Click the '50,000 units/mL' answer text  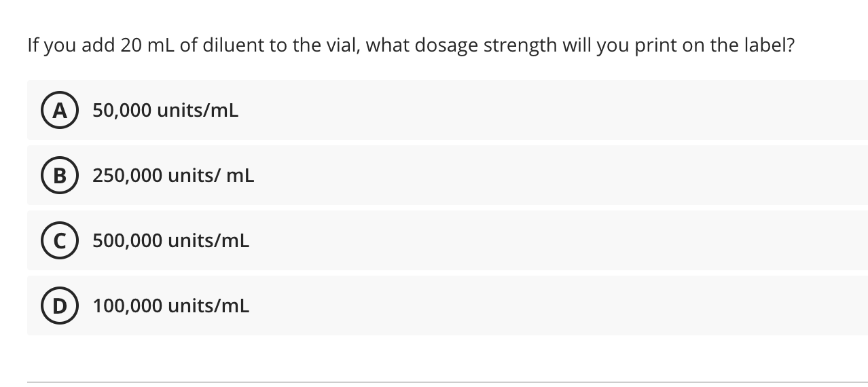166,111
